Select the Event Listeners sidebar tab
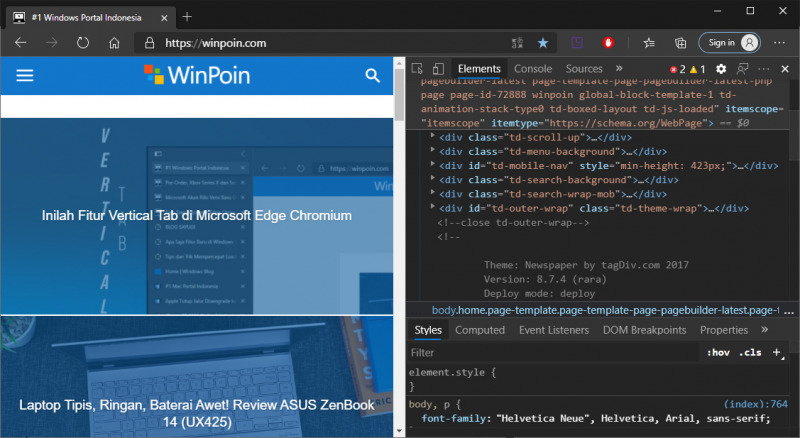 pyautogui.click(x=554, y=330)
